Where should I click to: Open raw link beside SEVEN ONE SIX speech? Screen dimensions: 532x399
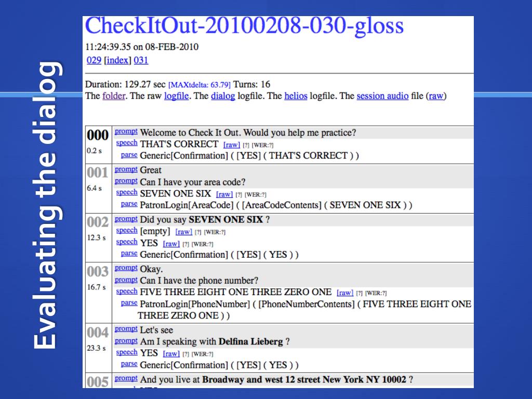click(x=224, y=194)
